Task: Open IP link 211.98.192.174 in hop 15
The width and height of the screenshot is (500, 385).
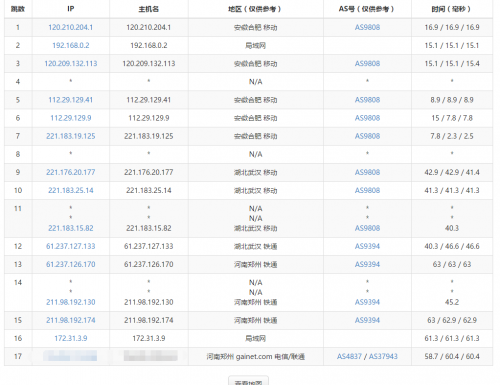Action: coord(71,320)
